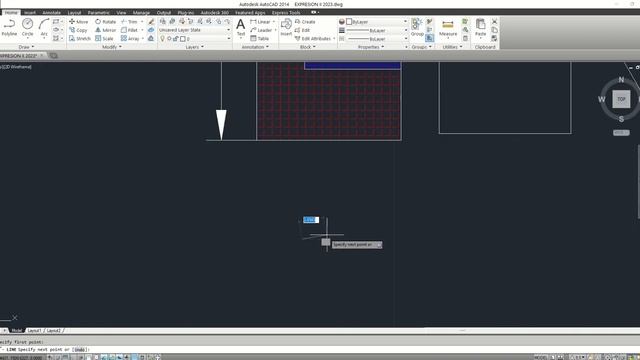The height and width of the screenshot is (360, 640).
Task: Add a Leader annotation
Action: (261, 30)
